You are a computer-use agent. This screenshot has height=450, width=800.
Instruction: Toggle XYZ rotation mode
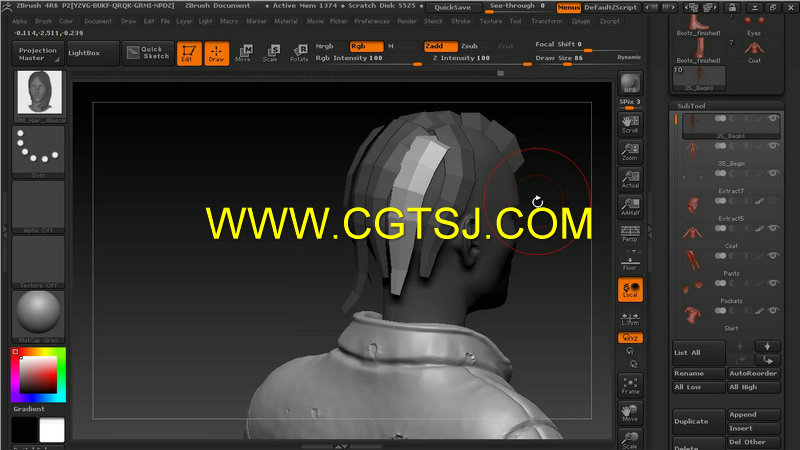[x=630, y=338]
